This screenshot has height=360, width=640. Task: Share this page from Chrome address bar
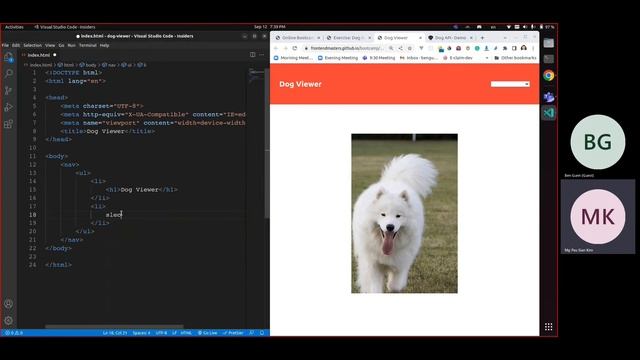click(x=400, y=48)
